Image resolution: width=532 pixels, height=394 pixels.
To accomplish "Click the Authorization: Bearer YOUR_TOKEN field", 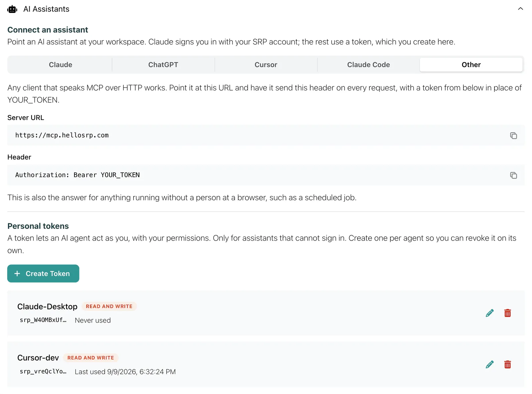I will click(x=266, y=175).
